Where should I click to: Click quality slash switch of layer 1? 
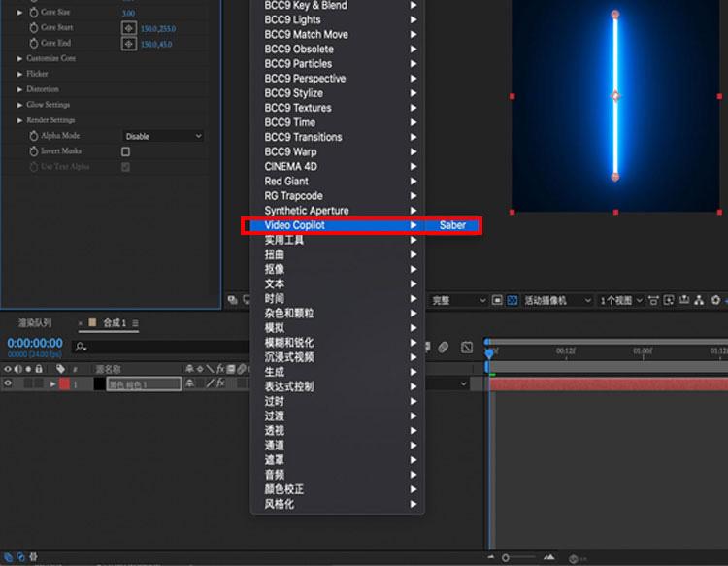[x=210, y=383]
